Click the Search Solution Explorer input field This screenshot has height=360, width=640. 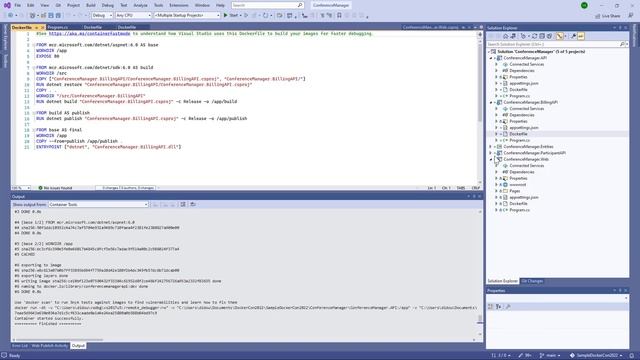point(553,44)
